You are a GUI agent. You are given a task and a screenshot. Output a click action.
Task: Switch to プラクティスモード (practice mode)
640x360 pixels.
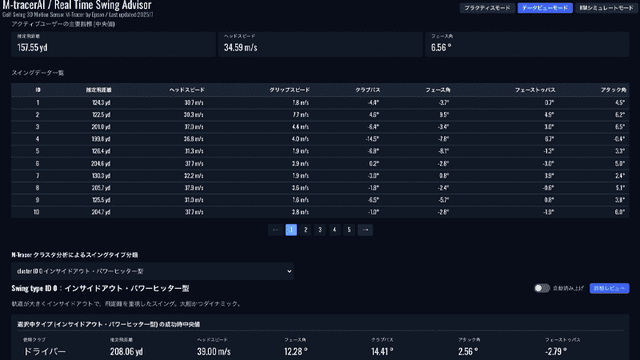(x=487, y=8)
